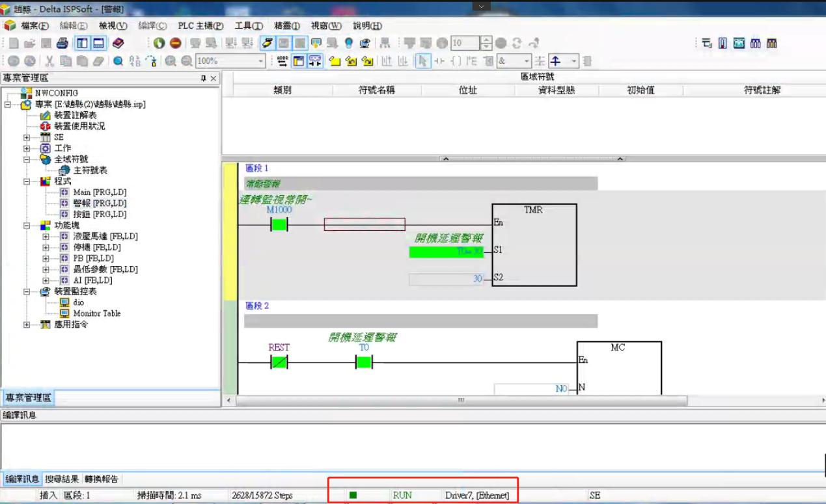Image resolution: width=826 pixels, height=504 pixels.
Task: Open the 編譯(C) menu
Action: click(x=152, y=26)
